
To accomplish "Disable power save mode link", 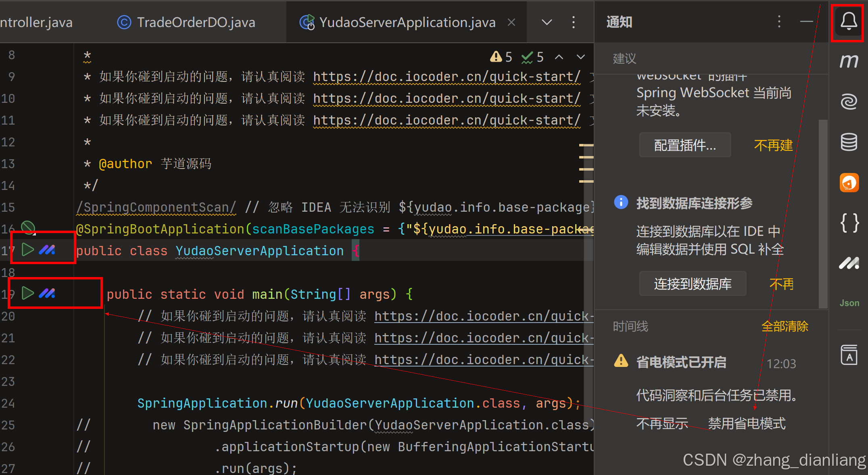I will click(746, 423).
